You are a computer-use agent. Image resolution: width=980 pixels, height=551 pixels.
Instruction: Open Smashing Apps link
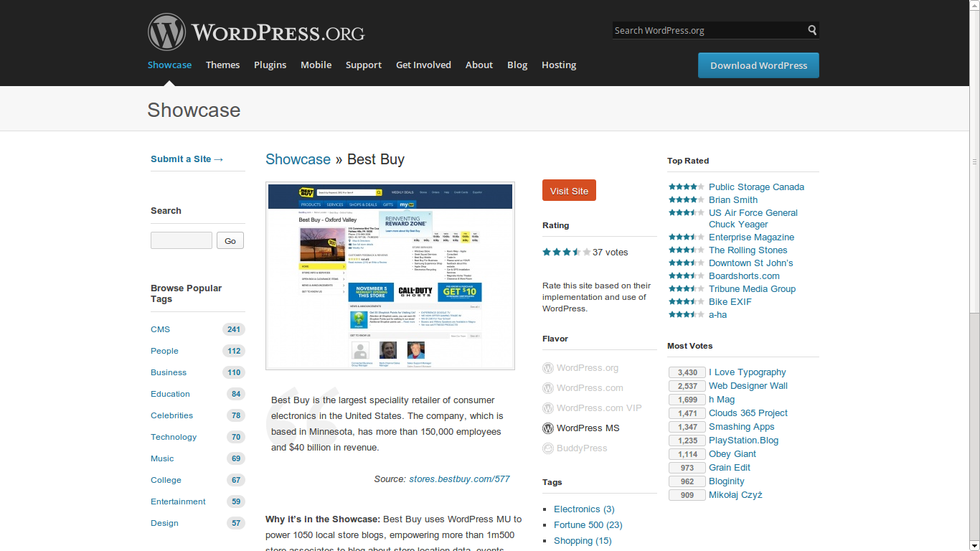pos(742,427)
